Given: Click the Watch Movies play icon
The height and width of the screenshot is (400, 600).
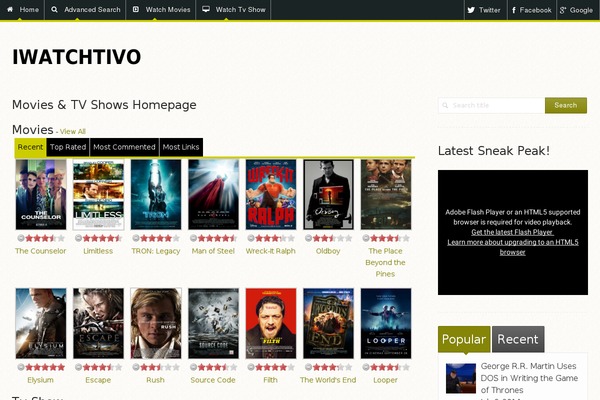Looking at the screenshot, I should (136, 10).
